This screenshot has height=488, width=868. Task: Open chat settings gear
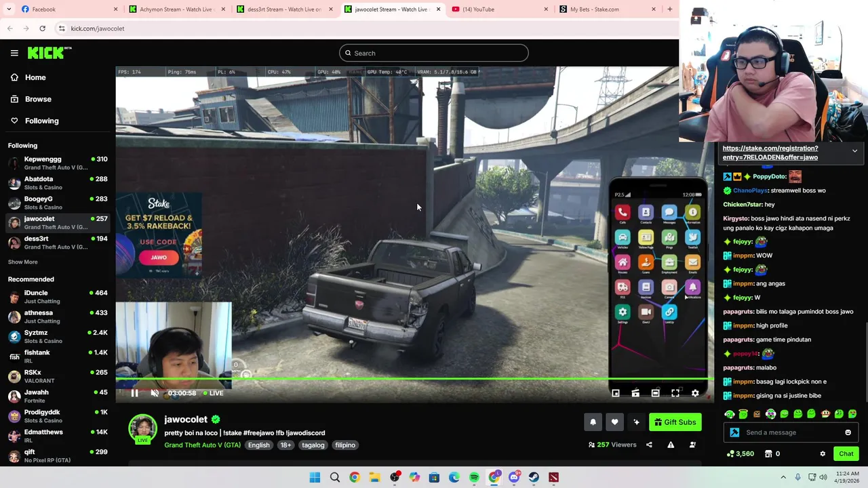pyautogui.click(x=823, y=454)
